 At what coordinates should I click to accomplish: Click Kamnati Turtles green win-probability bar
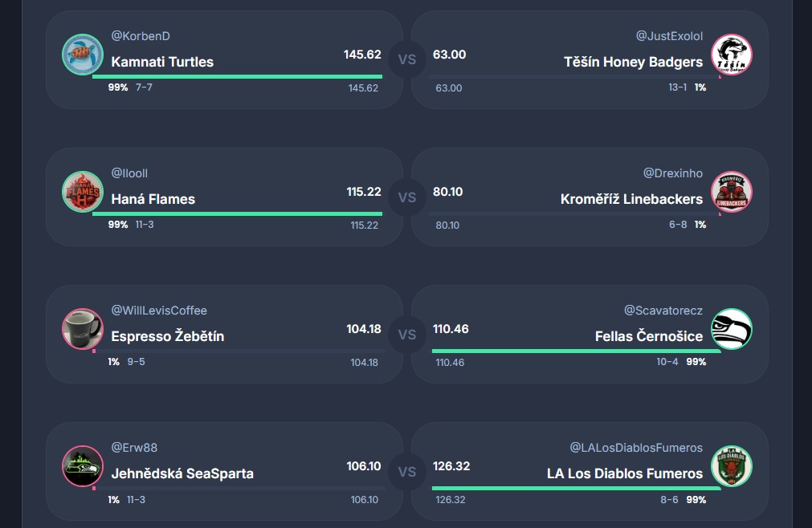pos(237,77)
